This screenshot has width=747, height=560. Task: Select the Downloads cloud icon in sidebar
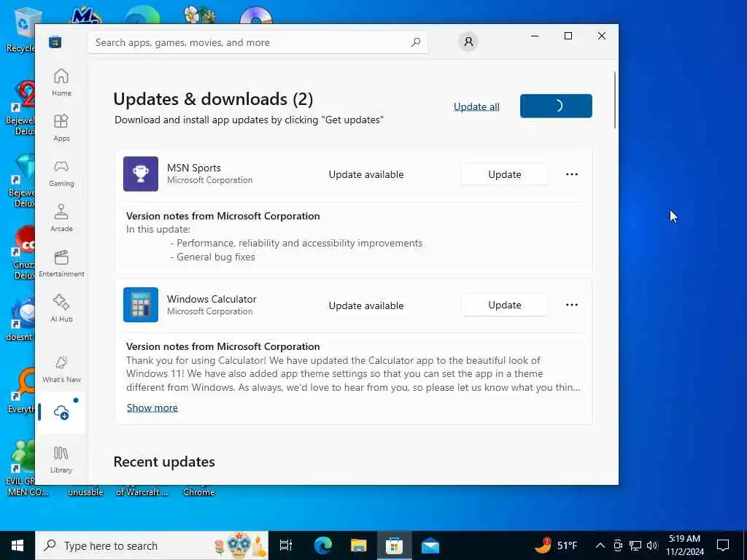pyautogui.click(x=61, y=412)
